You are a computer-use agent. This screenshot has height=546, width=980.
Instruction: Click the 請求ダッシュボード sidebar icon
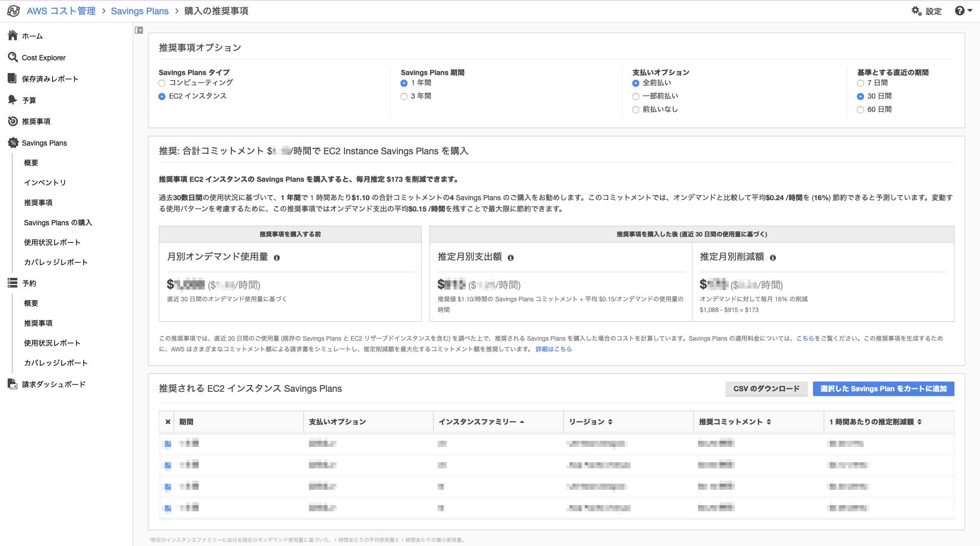tap(13, 384)
